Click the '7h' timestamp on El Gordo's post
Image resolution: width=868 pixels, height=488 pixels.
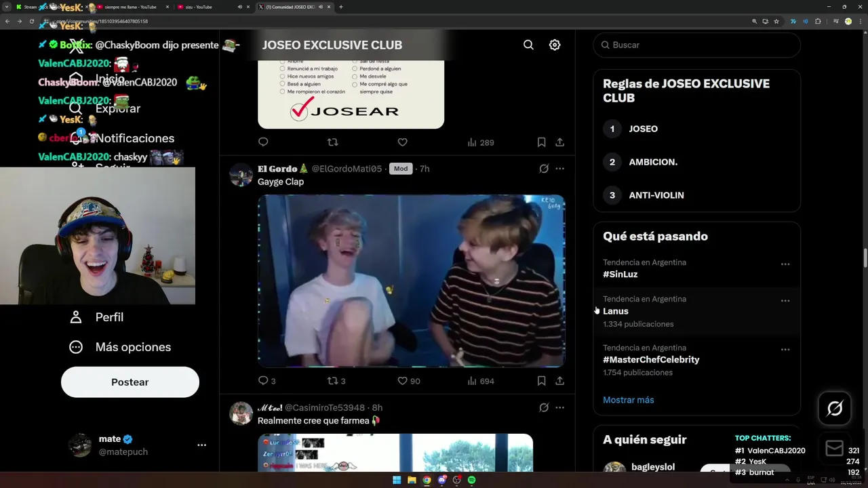[x=425, y=169]
